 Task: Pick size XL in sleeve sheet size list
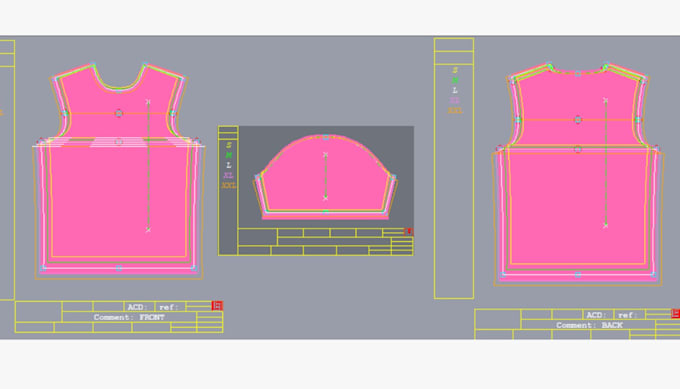[x=229, y=175]
